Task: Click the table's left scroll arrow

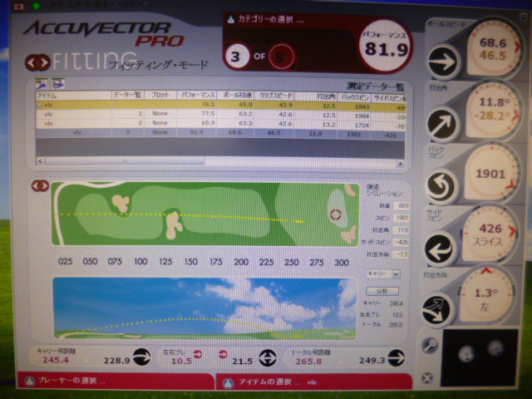Action: pyautogui.click(x=41, y=160)
